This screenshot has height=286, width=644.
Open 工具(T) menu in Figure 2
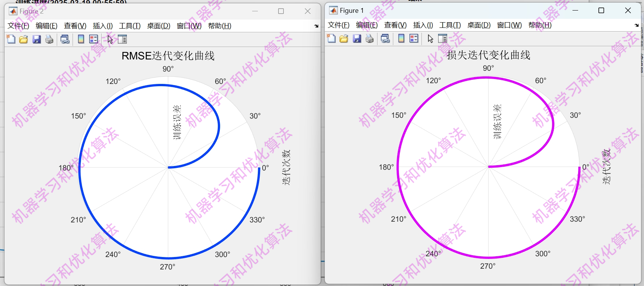tap(130, 26)
